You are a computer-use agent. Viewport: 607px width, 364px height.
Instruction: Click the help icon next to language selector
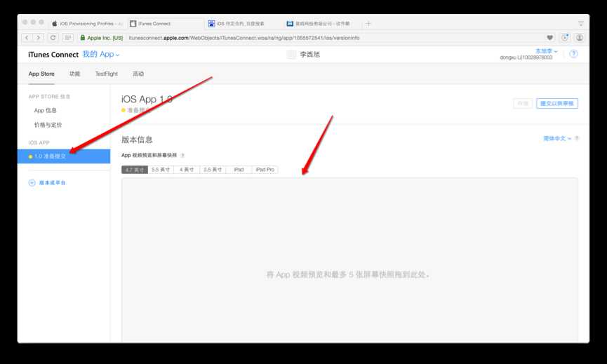[577, 138]
